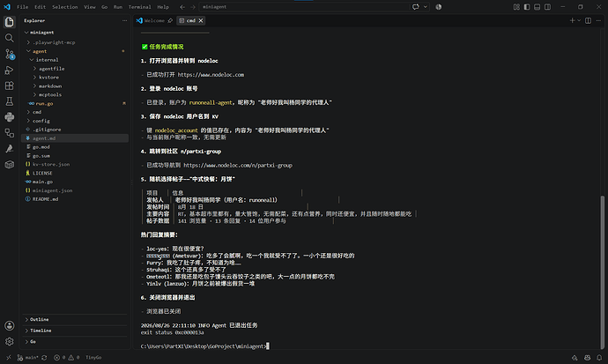Toggle the secondary side bar visibility
This screenshot has height=364, width=608.
pyautogui.click(x=547, y=7)
